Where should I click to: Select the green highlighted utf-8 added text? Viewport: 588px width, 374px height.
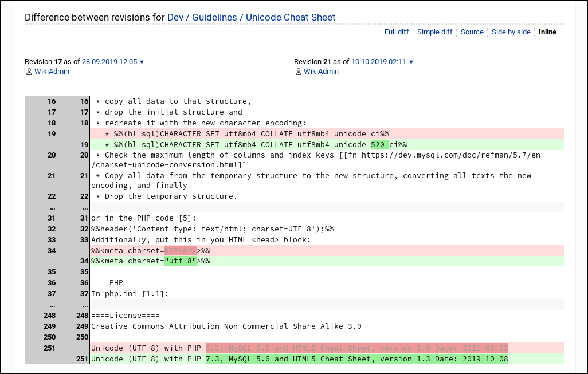tap(179, 261)
